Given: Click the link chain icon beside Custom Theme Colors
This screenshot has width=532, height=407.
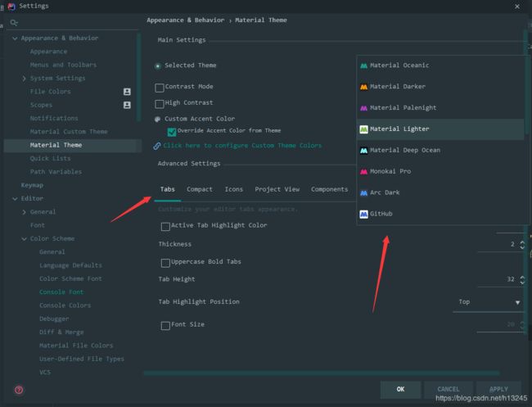Looking at the screenshot, I should click(x=157, y=146).
